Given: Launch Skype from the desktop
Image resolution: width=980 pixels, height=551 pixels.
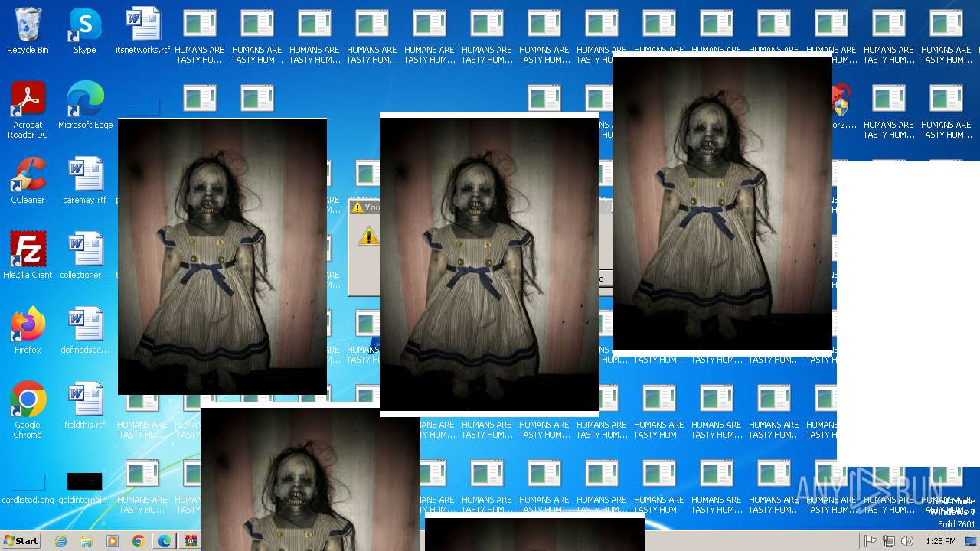Looking at the screenshot, I should [84, 31].
